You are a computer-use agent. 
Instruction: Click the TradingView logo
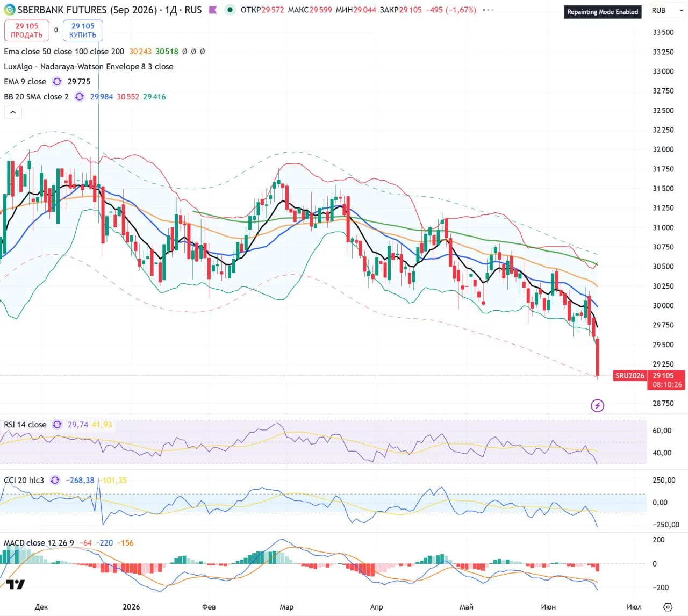click(16, 584)
